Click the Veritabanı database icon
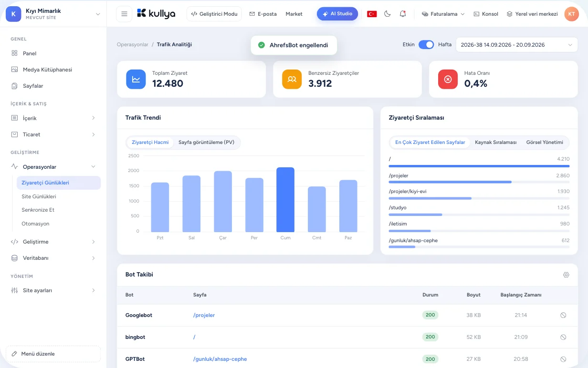This screenshot has width=588, height=368. [14, 258]
